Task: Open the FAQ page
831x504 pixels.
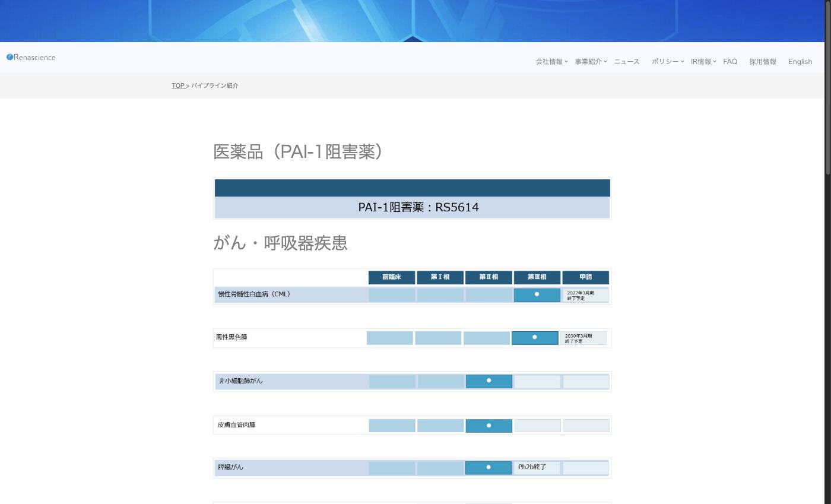Action: pos(730,62)
